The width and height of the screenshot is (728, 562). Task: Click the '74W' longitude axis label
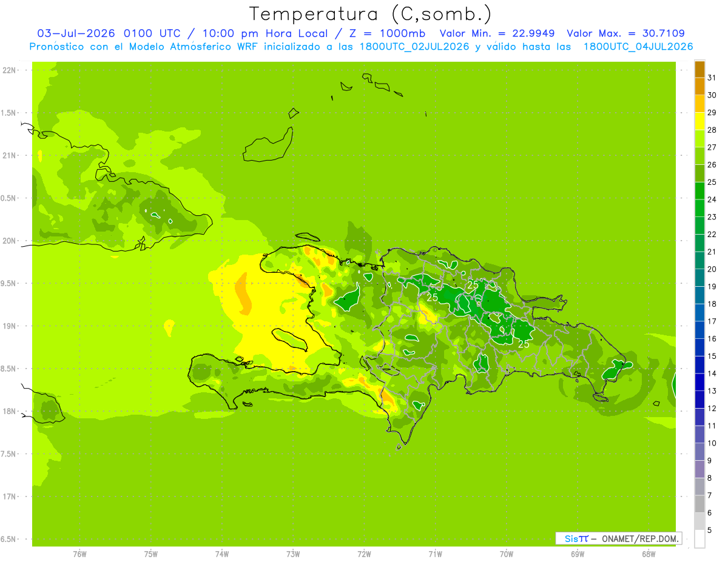222,554
